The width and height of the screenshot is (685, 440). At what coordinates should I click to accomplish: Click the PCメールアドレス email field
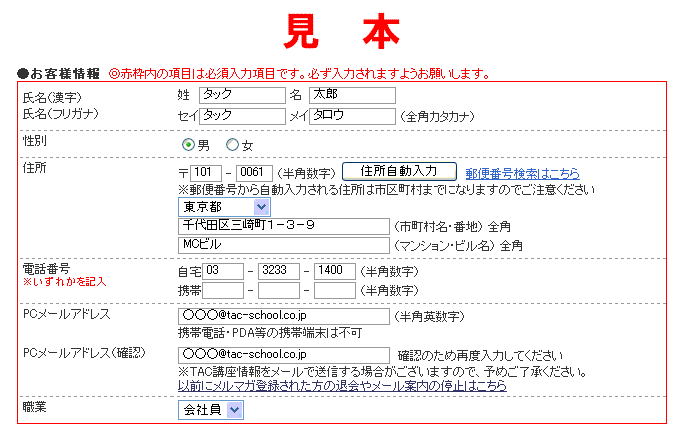pyautogui.click(x=283, y=316)
